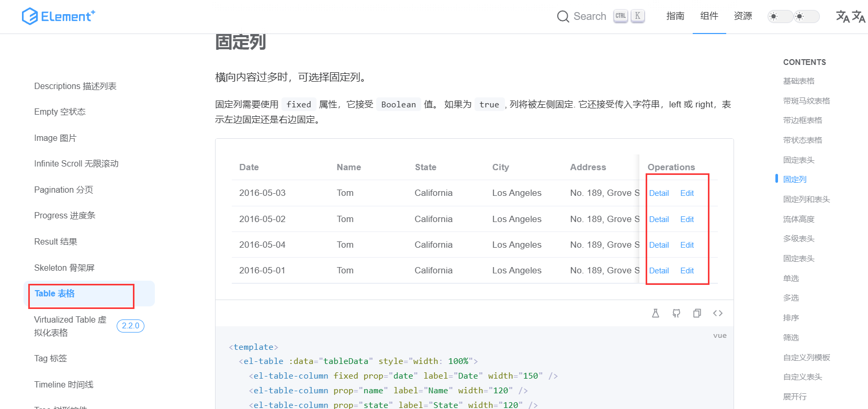Open the Search box
This screenshot has height=409, width=868.
pos(601,16)
